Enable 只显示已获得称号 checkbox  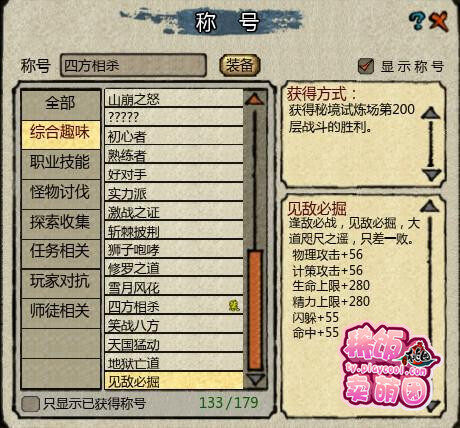(x=30, y=404)
